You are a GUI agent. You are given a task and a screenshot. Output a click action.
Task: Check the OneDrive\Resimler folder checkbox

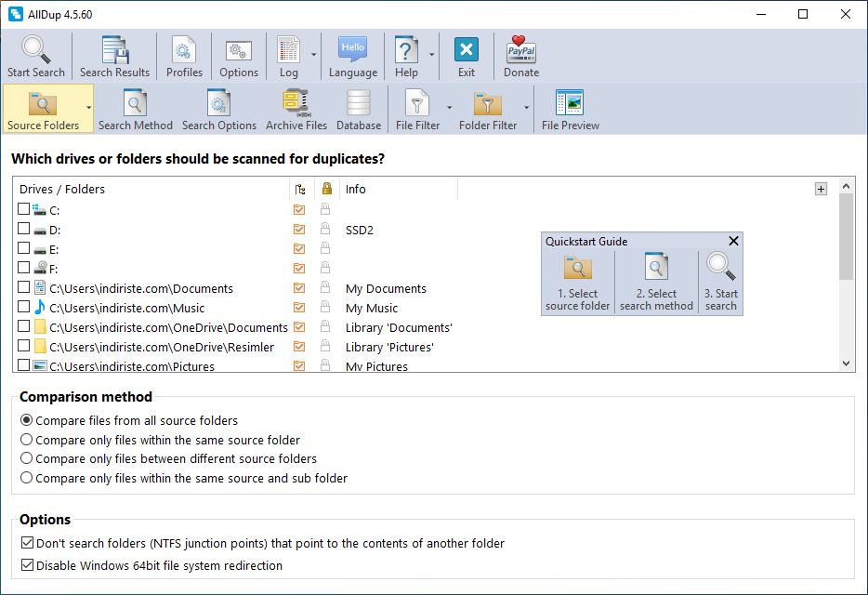point(23,345)
